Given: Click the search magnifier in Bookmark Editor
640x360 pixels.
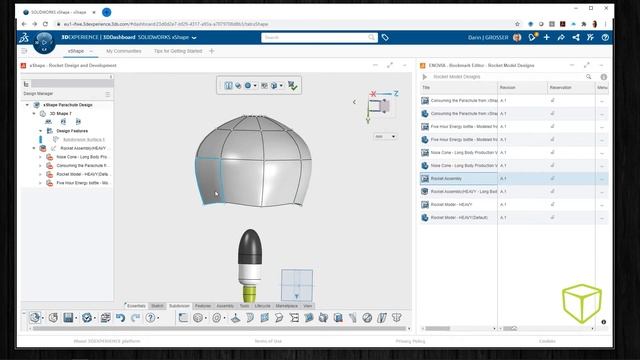Looking at the screenshot, I should click(589, 77).
